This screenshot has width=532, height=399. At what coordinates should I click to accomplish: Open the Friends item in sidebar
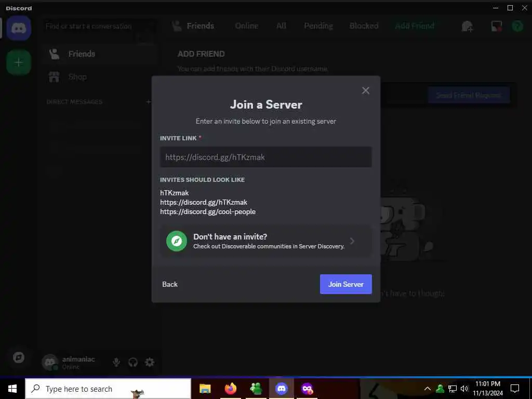pyautogui.click(x=100, y=54)
